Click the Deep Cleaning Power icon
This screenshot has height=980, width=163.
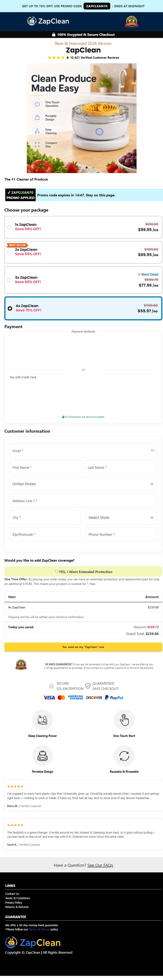(43, 720)
